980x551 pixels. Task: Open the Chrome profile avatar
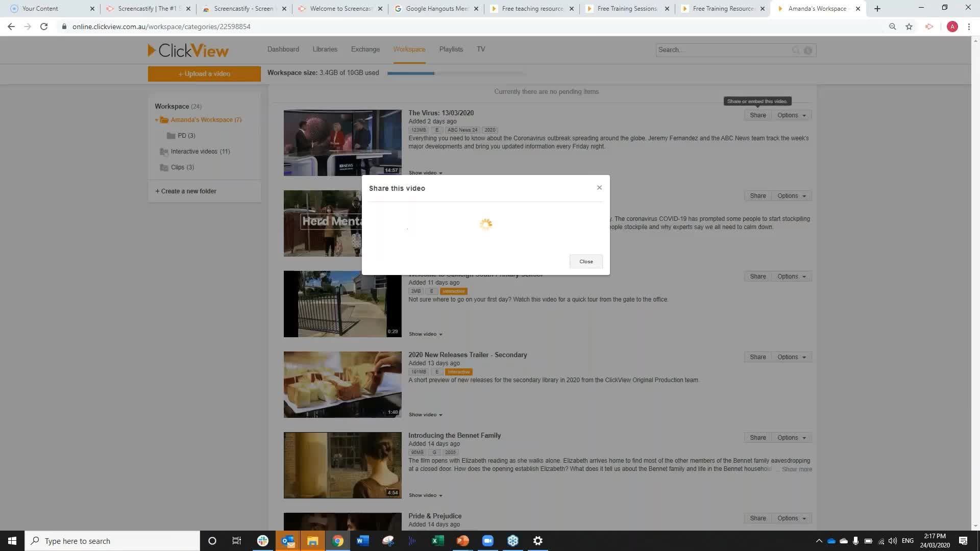tap(952, 27)
